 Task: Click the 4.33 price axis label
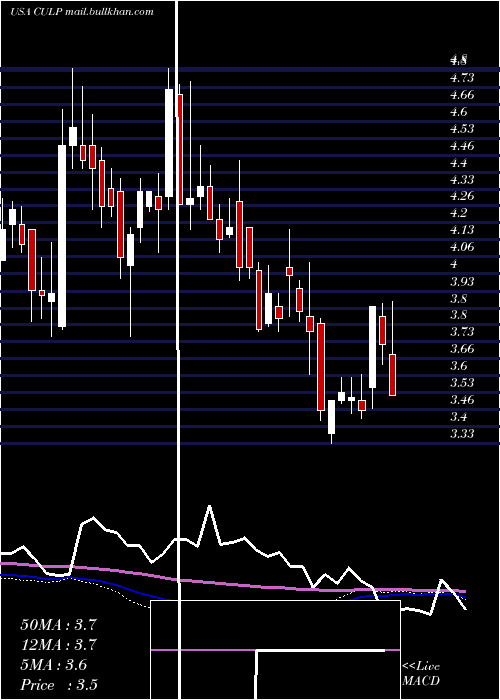[x=462, y=180]
